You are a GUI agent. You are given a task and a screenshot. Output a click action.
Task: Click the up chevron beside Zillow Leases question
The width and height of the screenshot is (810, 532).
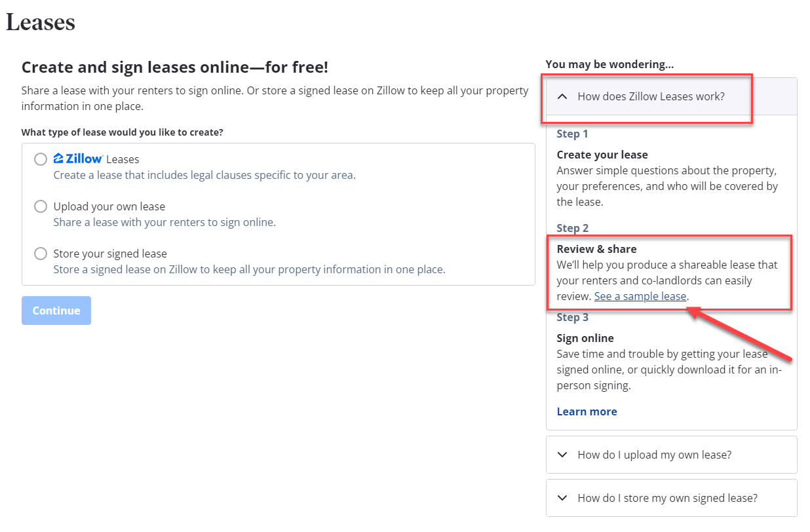click(562, 96)
